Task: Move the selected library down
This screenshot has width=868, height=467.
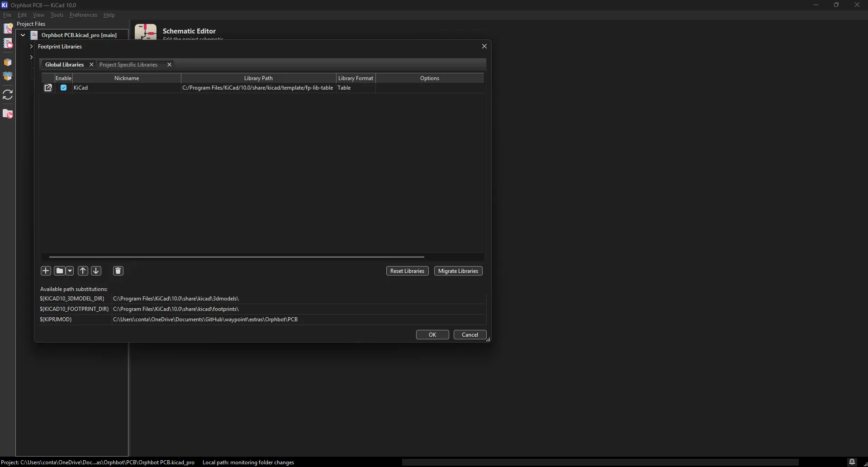Action: (x=96, y=271)
